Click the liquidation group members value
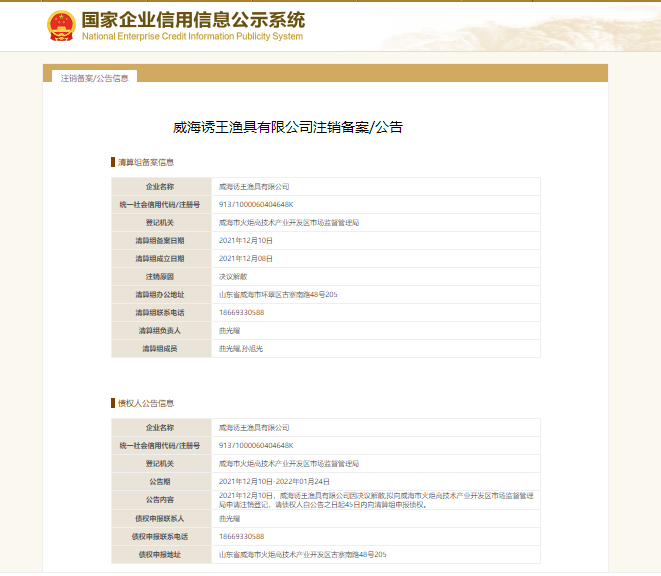Screen dimensions: 661x576 coord(241,349)
